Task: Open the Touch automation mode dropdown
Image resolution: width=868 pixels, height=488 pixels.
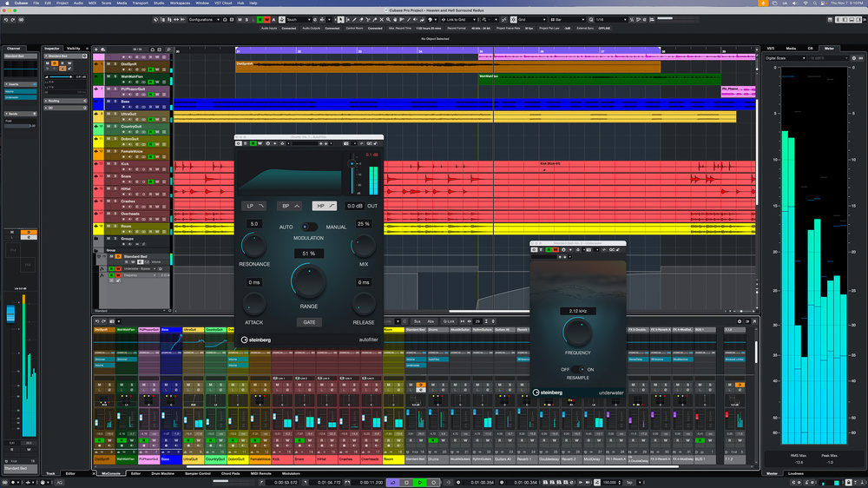Action: [297, 19]
